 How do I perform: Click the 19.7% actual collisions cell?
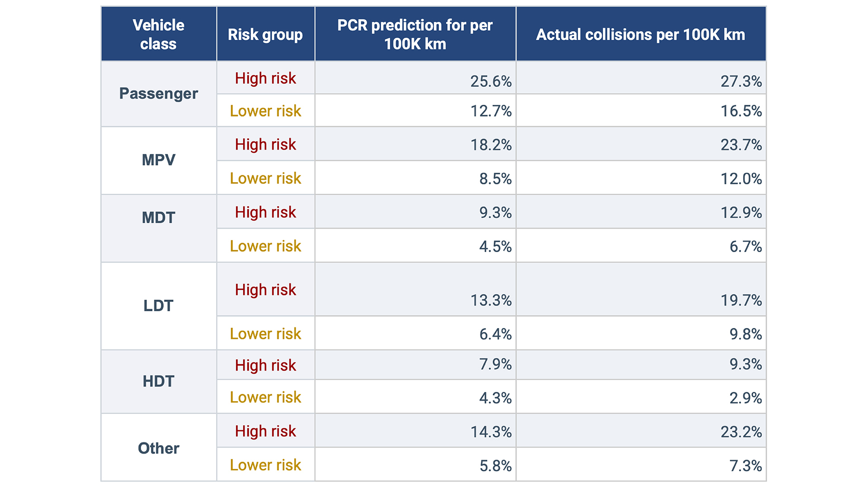click(x=741, y=300)
